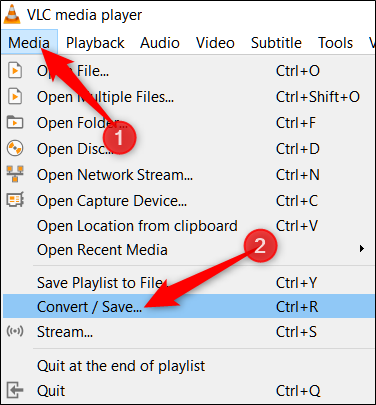The height and width of the screenshot is (405, 376).
Task: Click the Ctrl+Shift+O shortcut label
Action: pos(318,97)
